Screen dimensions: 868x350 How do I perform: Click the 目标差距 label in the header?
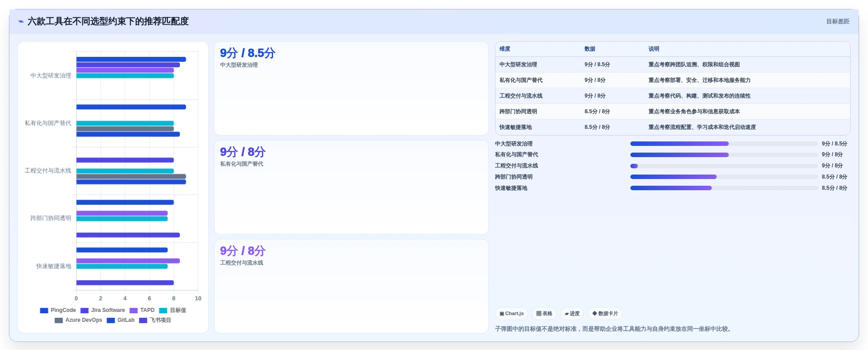pyautogui.click(x=838, y=21)
